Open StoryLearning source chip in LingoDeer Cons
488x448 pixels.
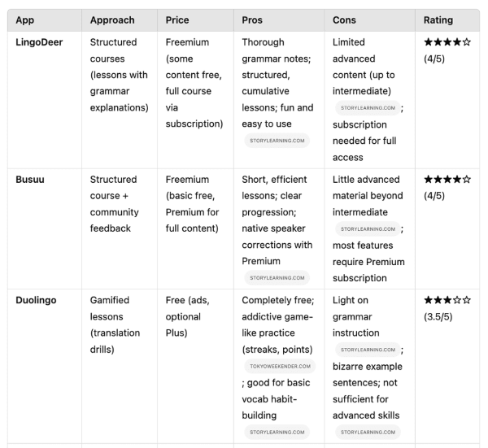tap(368, 107)
